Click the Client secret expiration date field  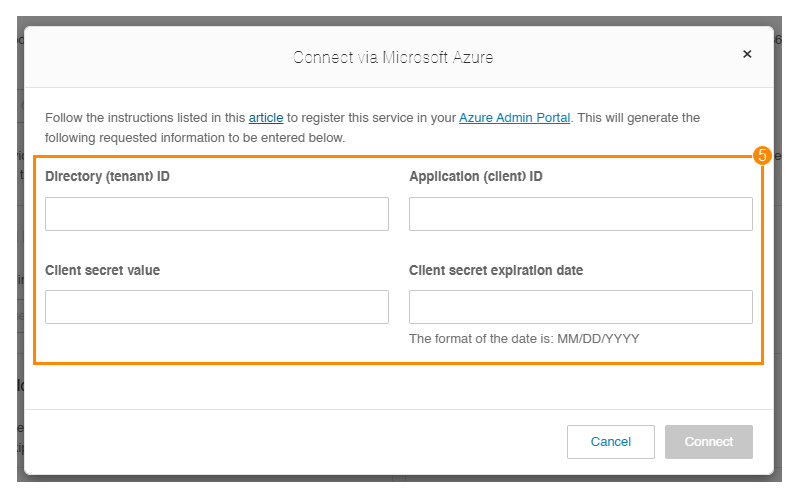coord(581,307)
